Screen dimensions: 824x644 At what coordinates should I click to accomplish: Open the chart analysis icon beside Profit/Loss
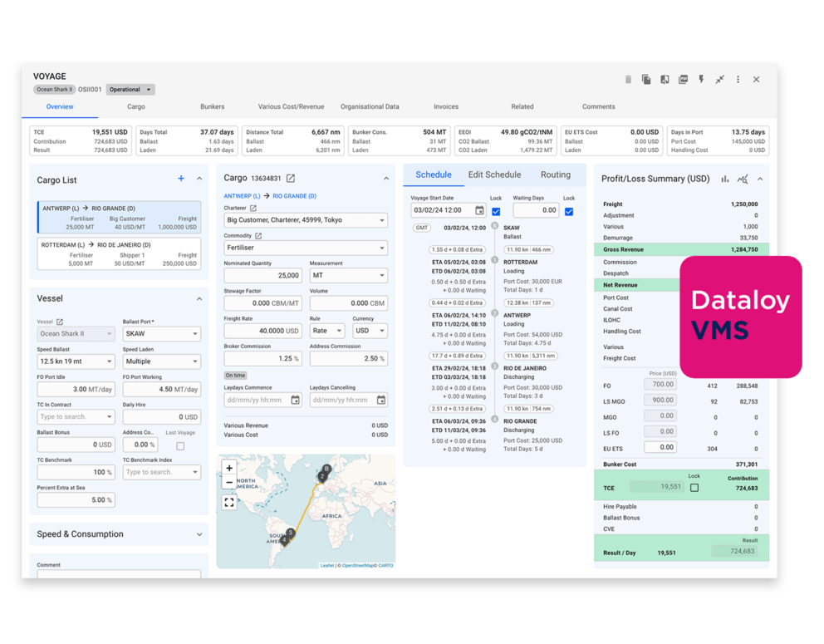[742, 179]
